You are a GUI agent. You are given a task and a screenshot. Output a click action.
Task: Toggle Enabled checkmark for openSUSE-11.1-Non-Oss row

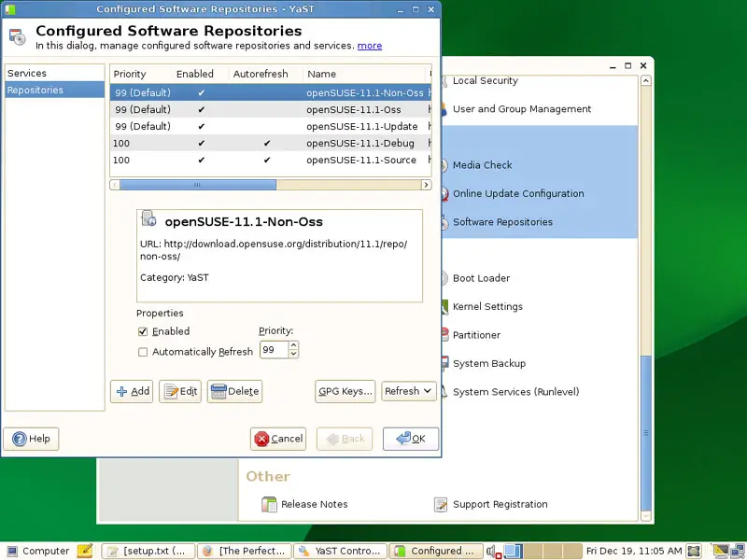[x=201, y=92]
